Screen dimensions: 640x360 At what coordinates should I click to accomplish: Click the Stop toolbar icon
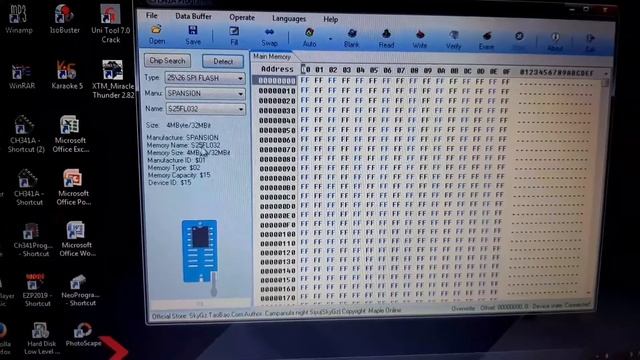point(519,41)
